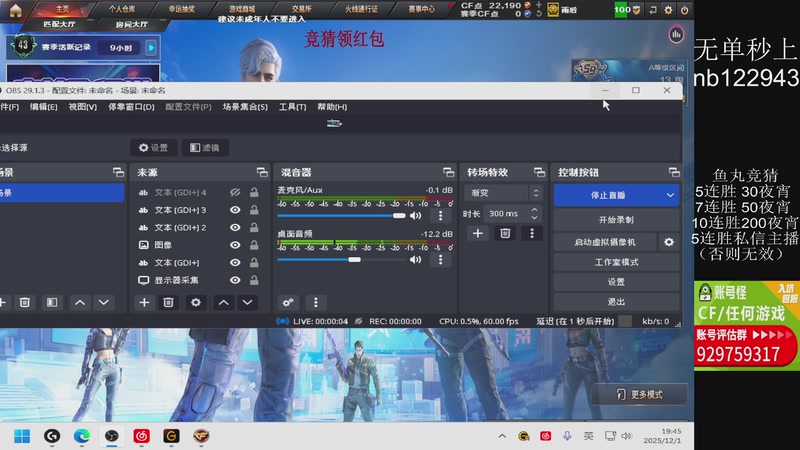800x450 pixels.
Task: Open the 渐变 transition dropdown
Action: coord(503,193)
